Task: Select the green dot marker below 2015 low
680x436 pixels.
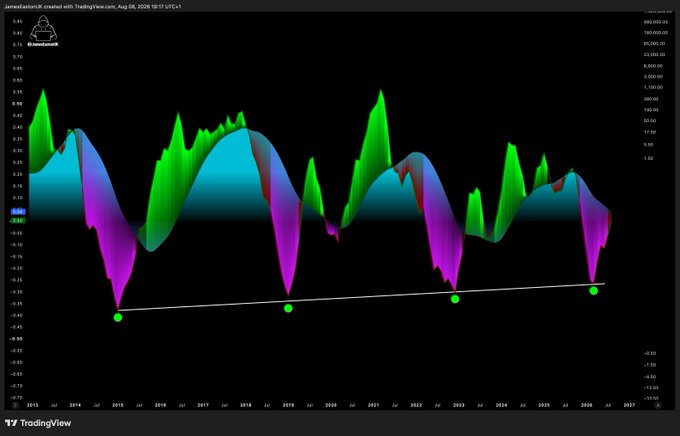Action: (118, 318)
